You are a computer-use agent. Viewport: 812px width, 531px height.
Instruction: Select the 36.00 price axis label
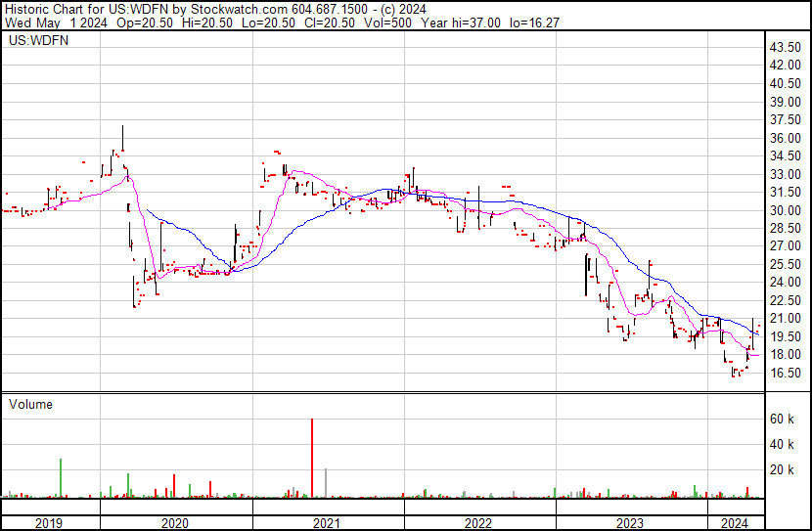pos(785,138)
